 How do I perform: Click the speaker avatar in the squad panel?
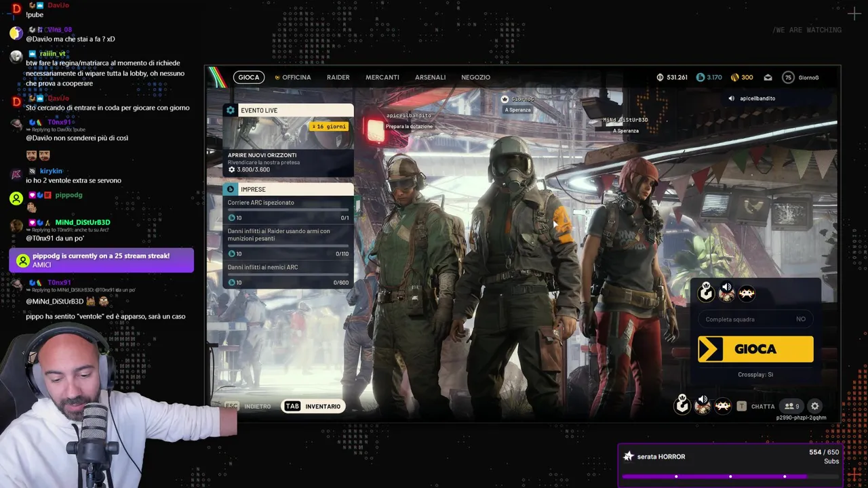click(x=726, y=292)
